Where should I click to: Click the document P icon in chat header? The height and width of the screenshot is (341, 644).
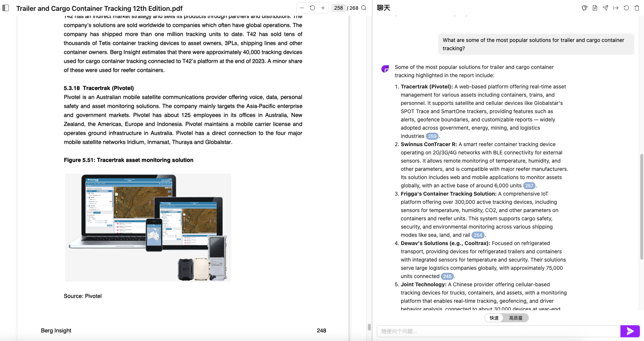595,8
